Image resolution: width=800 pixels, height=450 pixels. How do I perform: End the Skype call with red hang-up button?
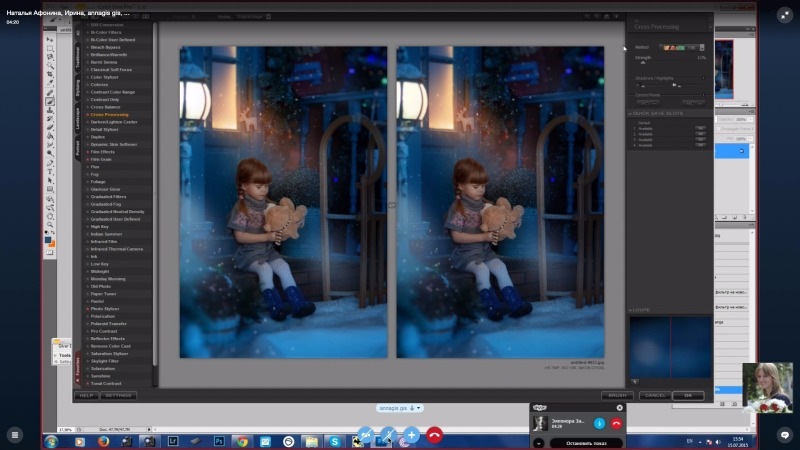point(434,435)
